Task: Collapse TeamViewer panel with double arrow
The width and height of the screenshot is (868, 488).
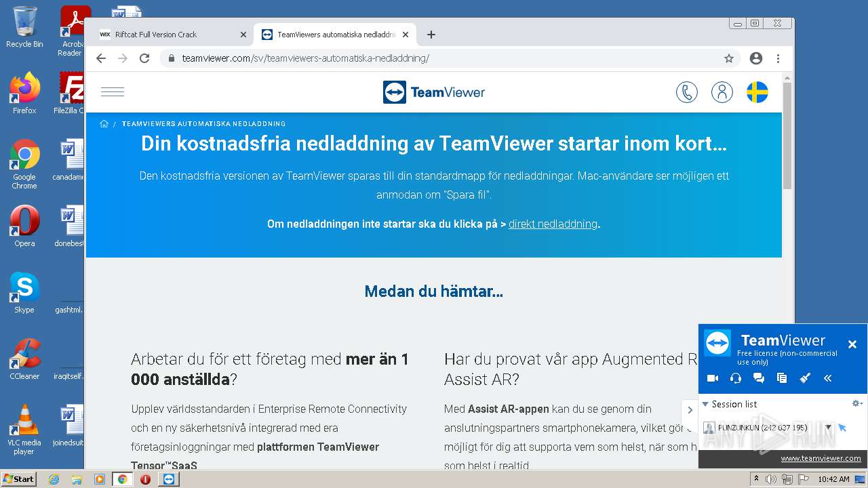Action: (x=828, y=378)
